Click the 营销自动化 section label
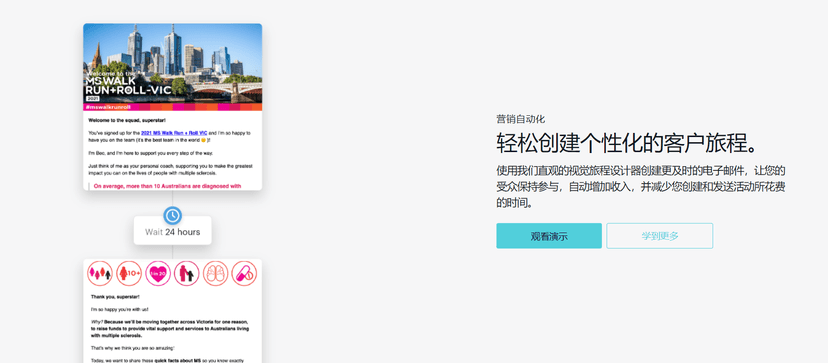The width and height of the screenshot is (828, 363). point(520,119)
